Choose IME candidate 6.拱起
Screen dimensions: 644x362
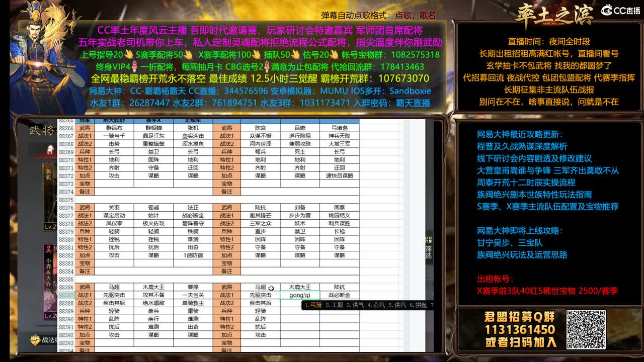(x=418, y=305)
